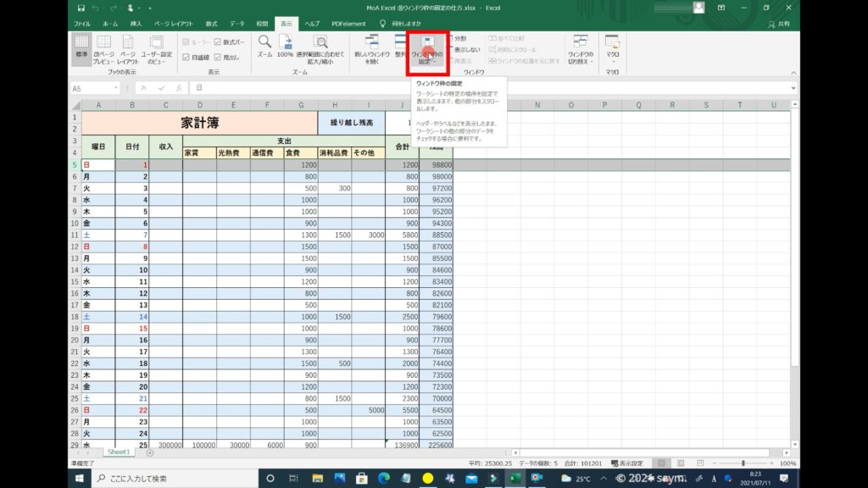Open a new window via 新しいウィンドウを開く

pyautogui.click(x=371, y=47)
